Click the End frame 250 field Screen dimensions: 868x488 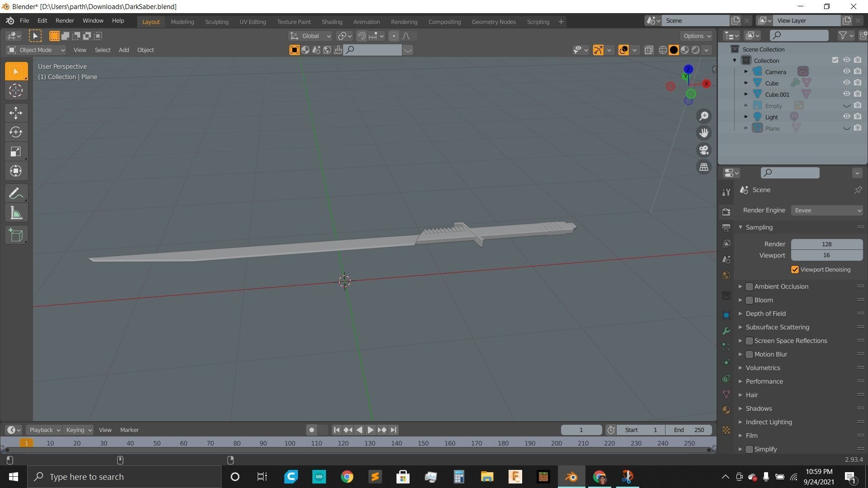[x=689, y=430]
